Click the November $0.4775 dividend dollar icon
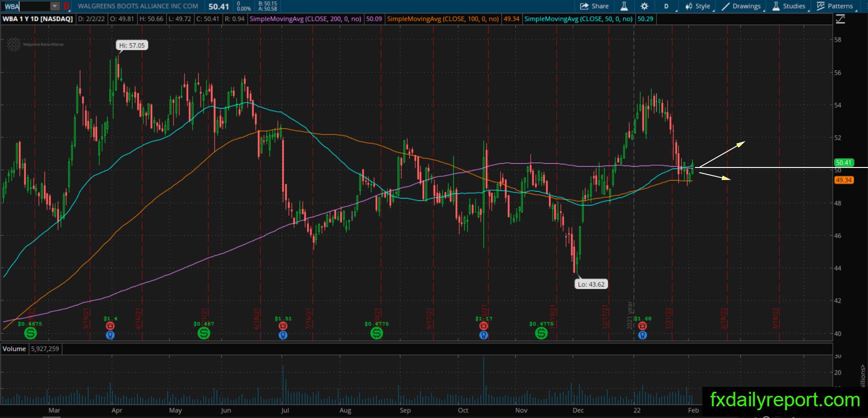868x418 pixels. coord(541,333)
